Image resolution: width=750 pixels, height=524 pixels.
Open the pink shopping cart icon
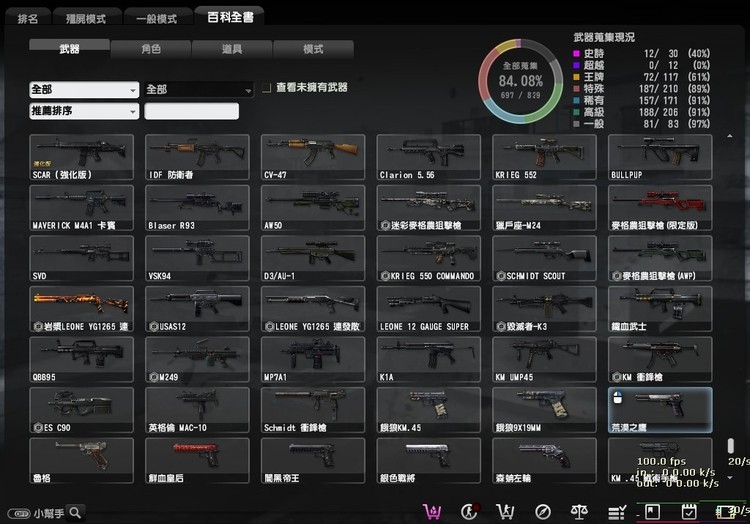[432, 512]
